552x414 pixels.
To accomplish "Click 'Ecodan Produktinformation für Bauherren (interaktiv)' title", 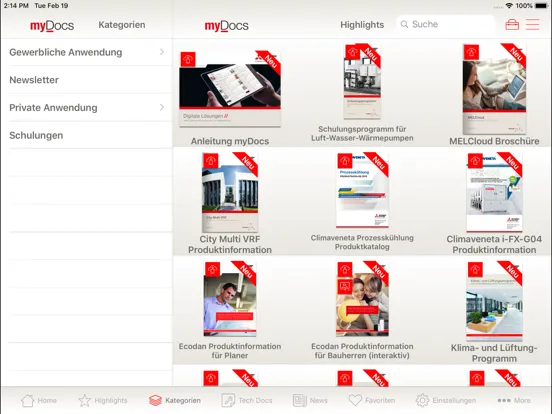I will (362, 351).
